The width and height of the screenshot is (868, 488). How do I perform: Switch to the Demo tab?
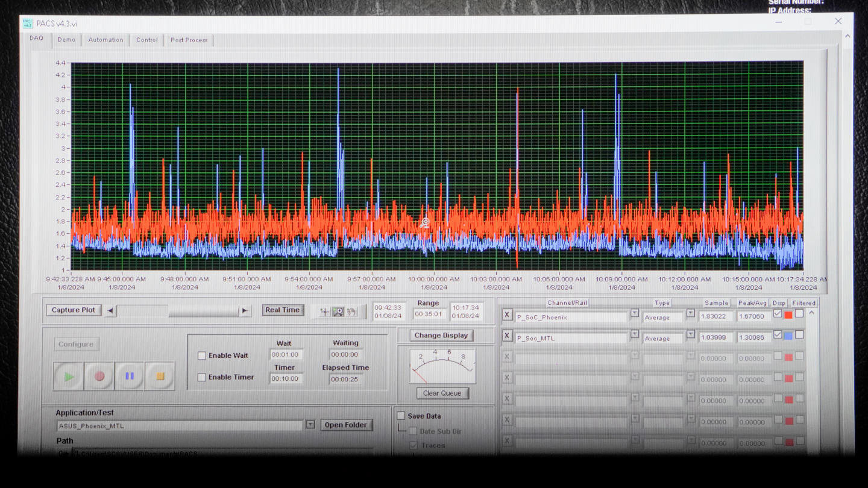click(66, 40)
